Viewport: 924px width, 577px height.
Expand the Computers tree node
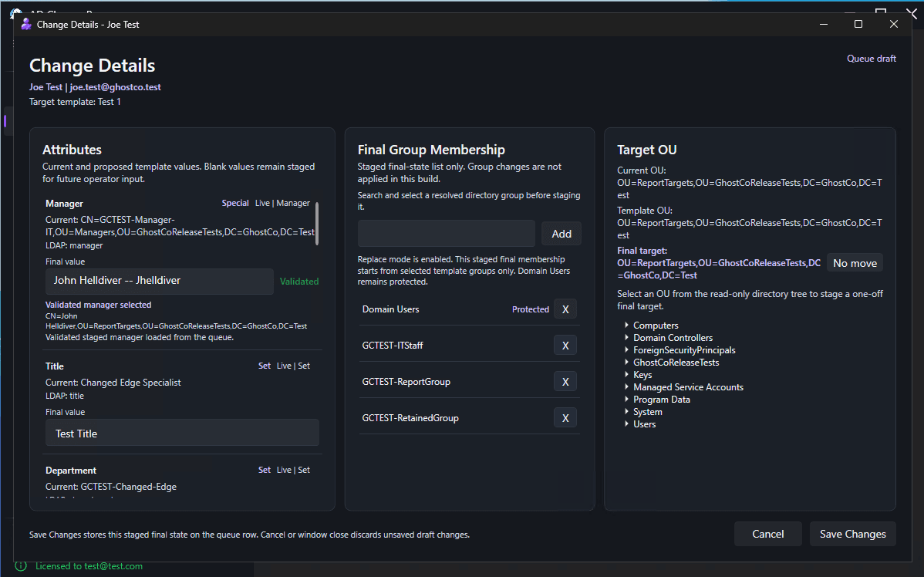pos(626,325)
